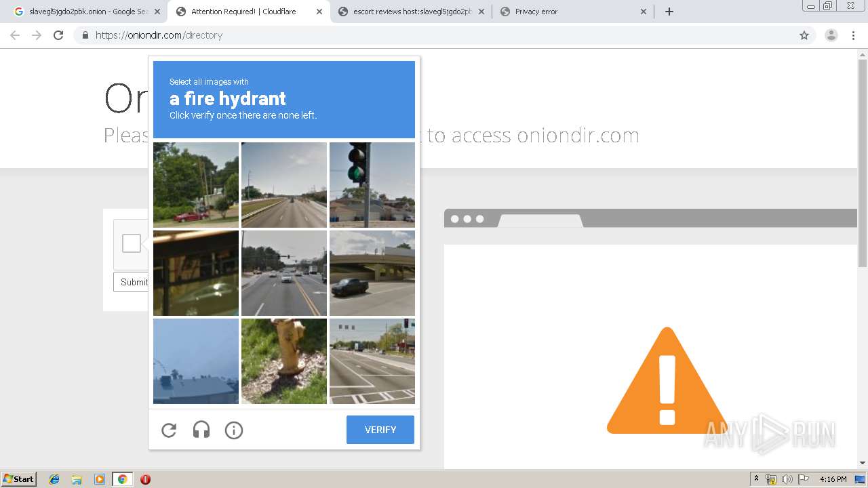Image resolution: width=868 pixels, height=488 pixels.
Task: Open the Chrome profile avatar menu
Action: click(x=831, y=35)
